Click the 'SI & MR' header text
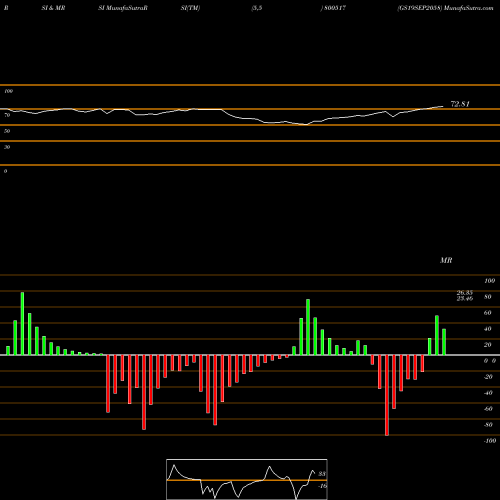The width and height of the screenshot is (500, 500). [53, 8]
